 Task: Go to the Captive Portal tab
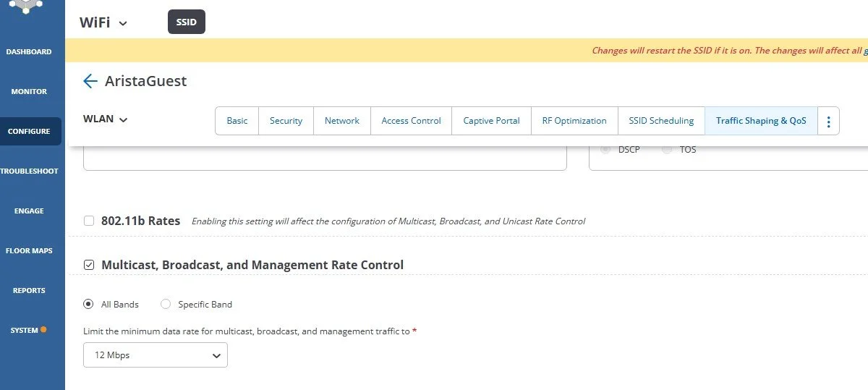[492, 121]
